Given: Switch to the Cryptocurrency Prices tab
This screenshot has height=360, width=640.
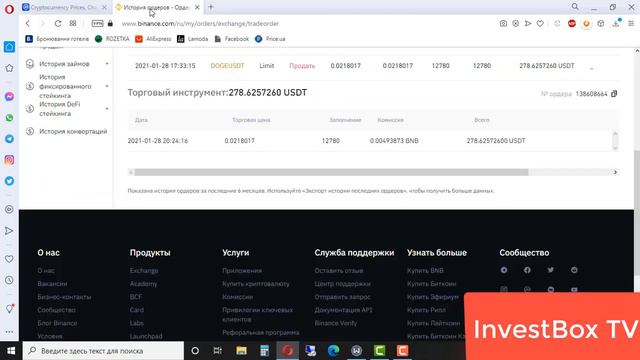Looking at the screenshot, I should (x=64, y=7).
